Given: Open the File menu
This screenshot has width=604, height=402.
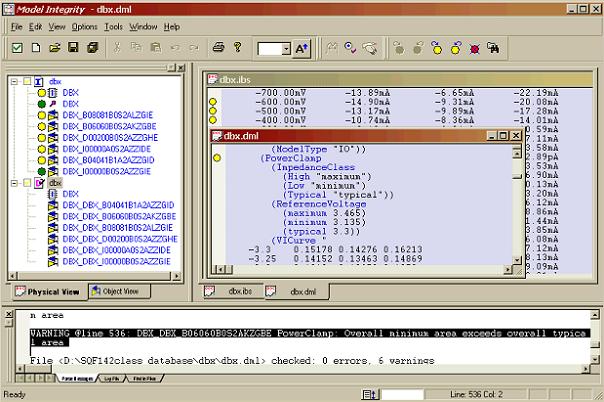Looking at the screenshot, I should 17,27.
